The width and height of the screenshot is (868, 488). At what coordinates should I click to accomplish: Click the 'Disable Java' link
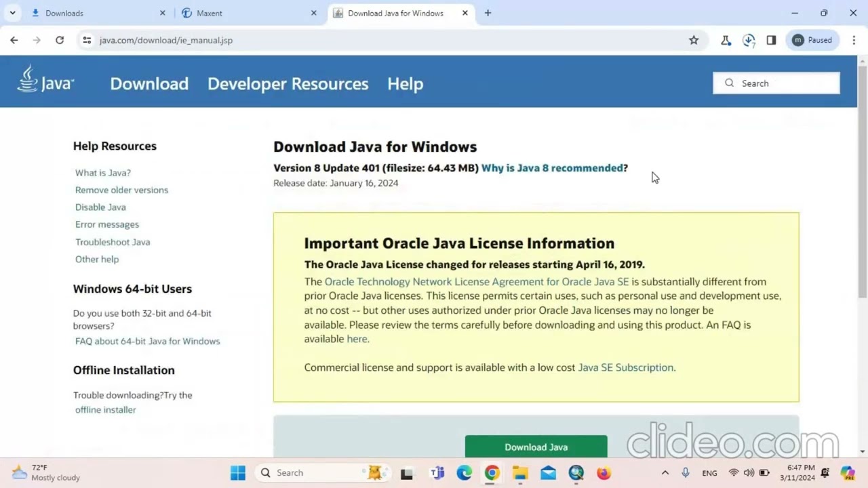point(100,207)
